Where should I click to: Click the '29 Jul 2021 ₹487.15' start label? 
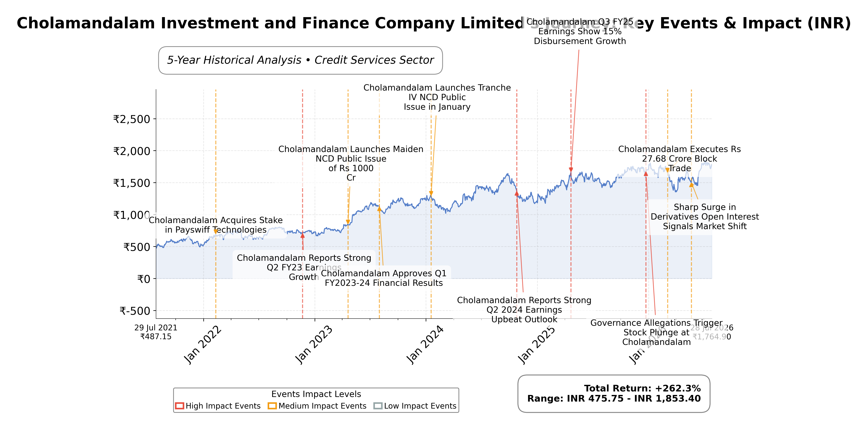point(156,332)
